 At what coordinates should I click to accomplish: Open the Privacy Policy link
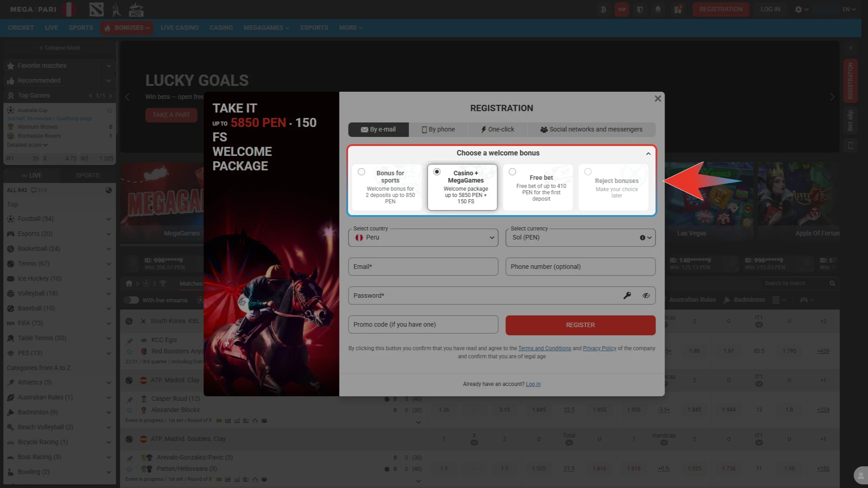click(x=599, y=348)
